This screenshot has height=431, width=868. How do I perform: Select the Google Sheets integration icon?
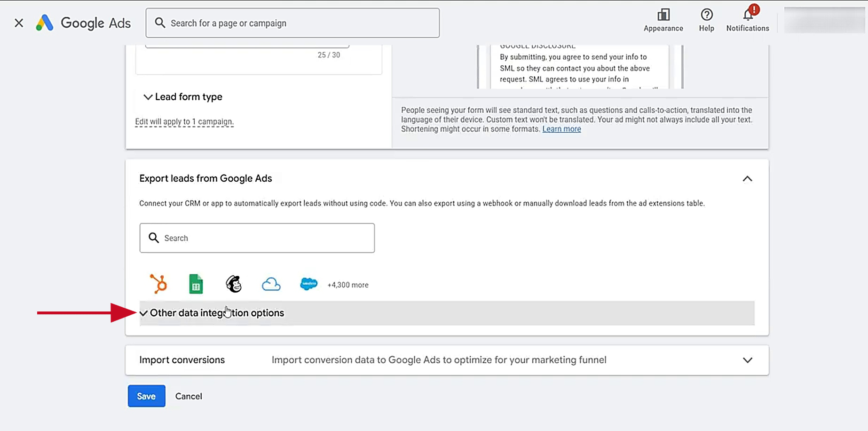click(x=196, y=284)
